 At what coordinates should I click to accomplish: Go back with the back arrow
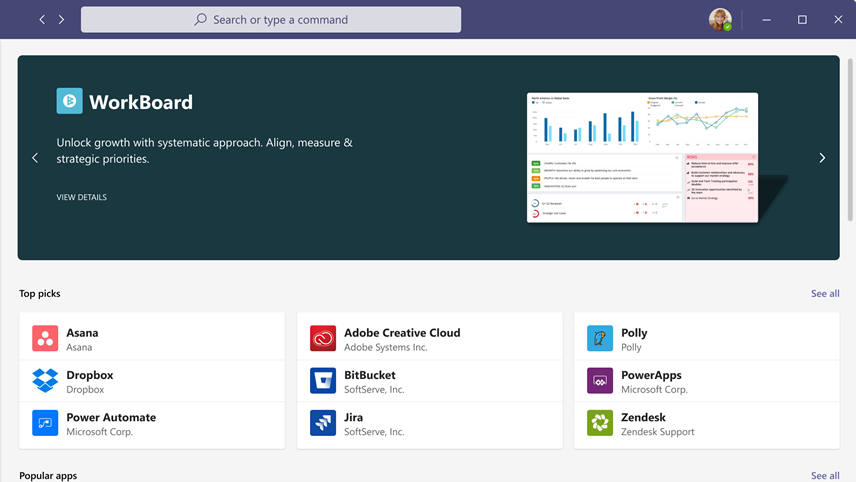pos(42,20)
